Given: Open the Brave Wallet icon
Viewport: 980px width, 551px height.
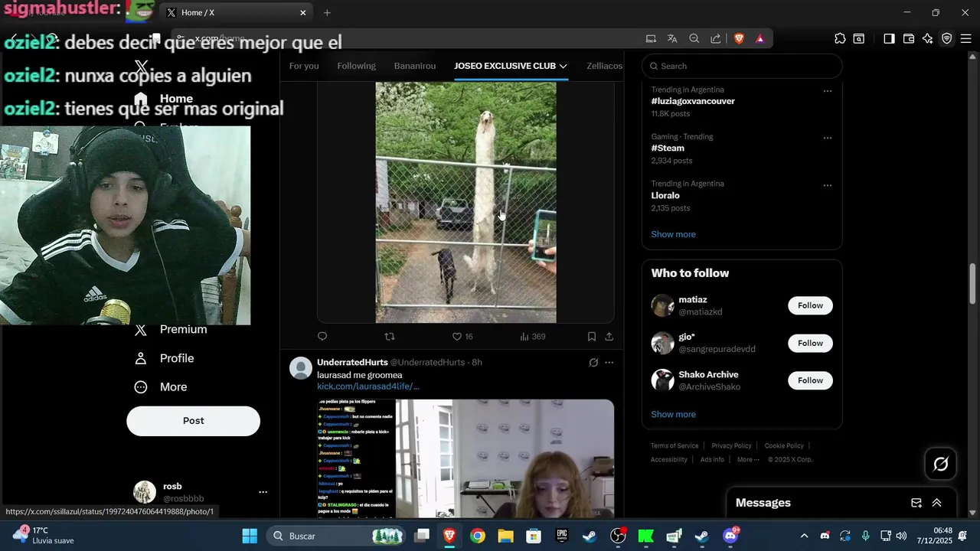Looking at the screenshot, I should pos(909,38).
